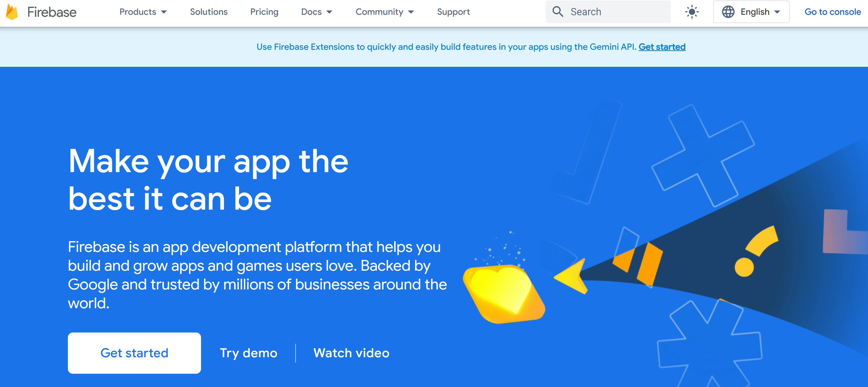Click the globe icon in the language selector
Viewport: 868px width, 387px height.
coord(728,12)
